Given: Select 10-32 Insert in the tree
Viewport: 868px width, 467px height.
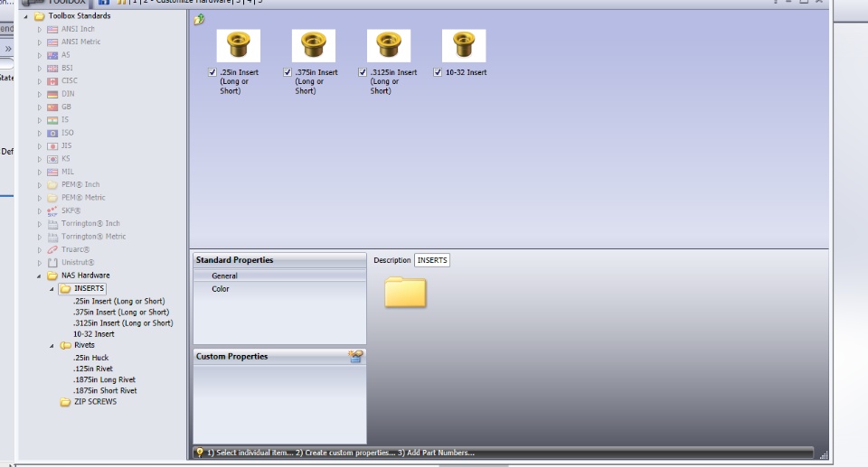Looking at the screenshot, I should click(93, 334).
